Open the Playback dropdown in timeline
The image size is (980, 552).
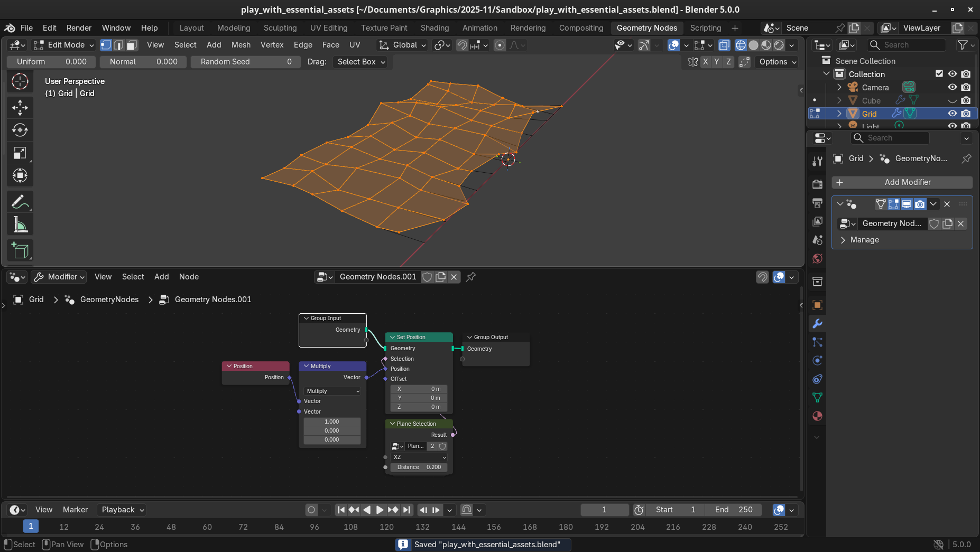[x=123, y=510]
